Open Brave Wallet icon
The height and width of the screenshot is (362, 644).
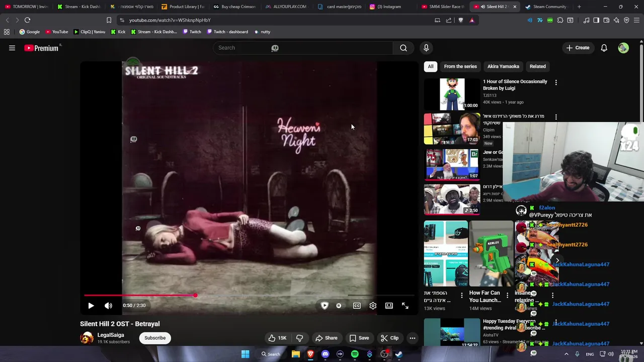(x=606, y=20)
